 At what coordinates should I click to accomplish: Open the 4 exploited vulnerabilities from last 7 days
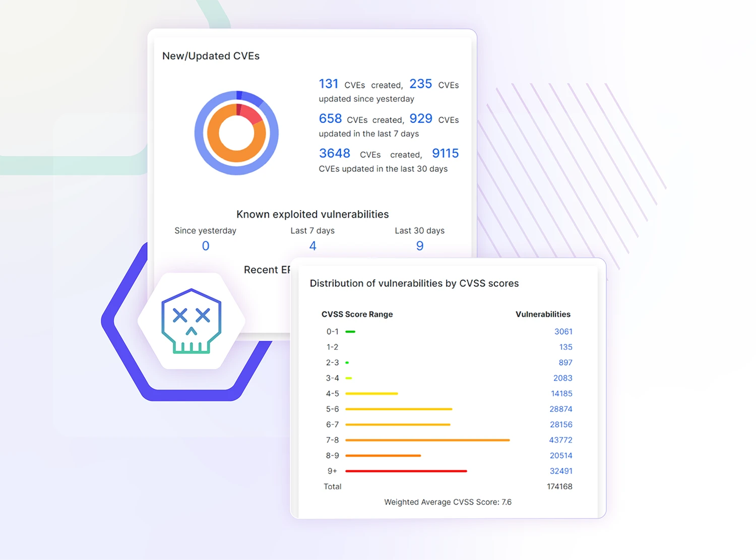pos(312,246)
